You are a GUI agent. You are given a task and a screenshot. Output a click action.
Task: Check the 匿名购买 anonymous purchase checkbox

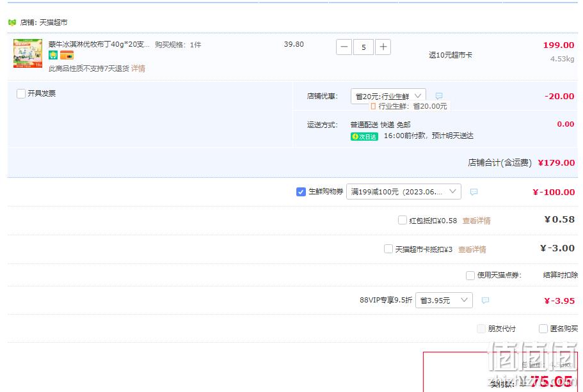pos(543,329)
